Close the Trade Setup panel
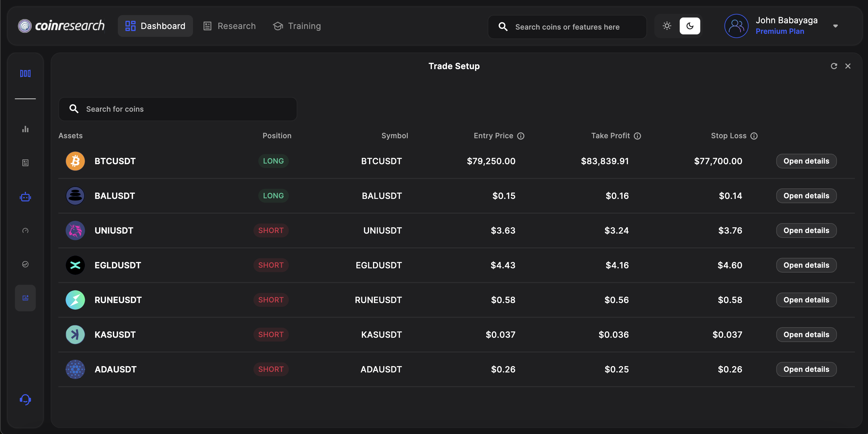 tap(848, 66)
